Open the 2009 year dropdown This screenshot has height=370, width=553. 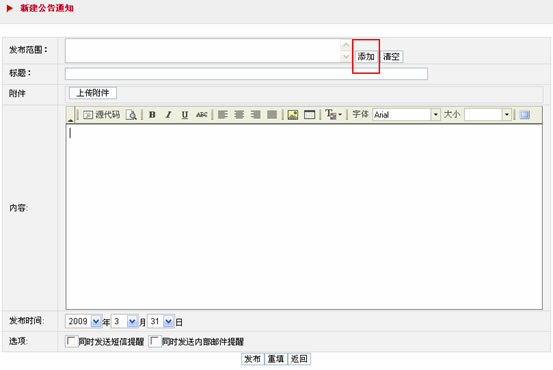click(x=96, y=321)
